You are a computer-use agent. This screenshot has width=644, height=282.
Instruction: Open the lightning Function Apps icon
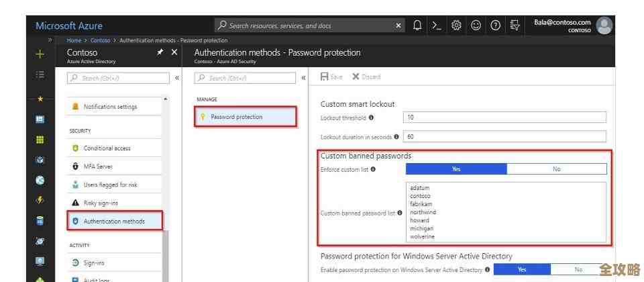(40, 200)
